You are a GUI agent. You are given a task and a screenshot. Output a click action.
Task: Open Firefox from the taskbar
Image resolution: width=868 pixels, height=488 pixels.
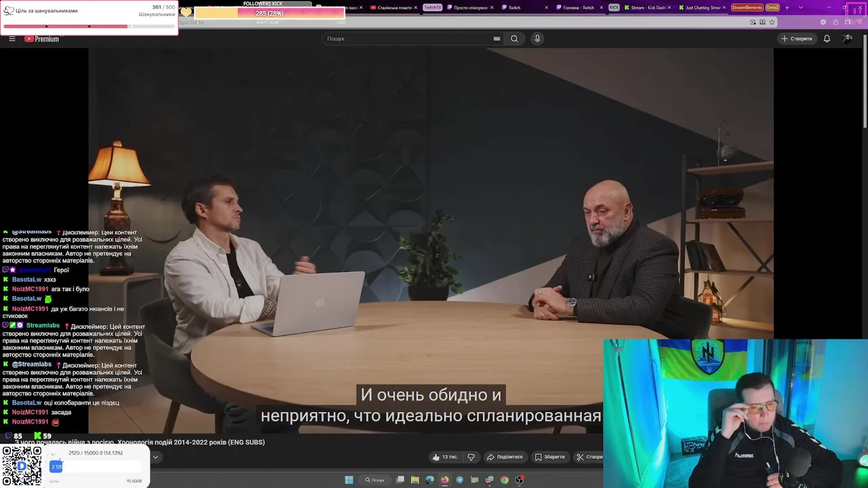tap(445, 480)
